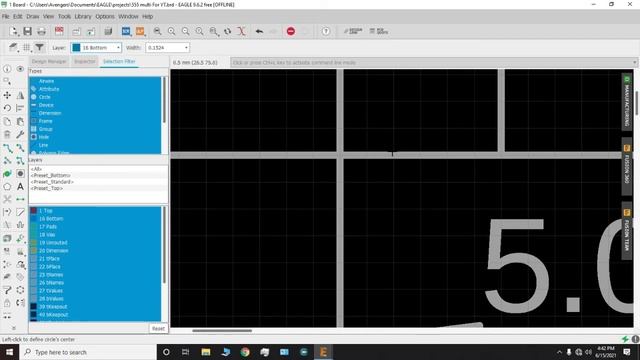Select the <Preset_Bottom> layer preset
This screenshot has width=640, height=360.
coord(51,175)
